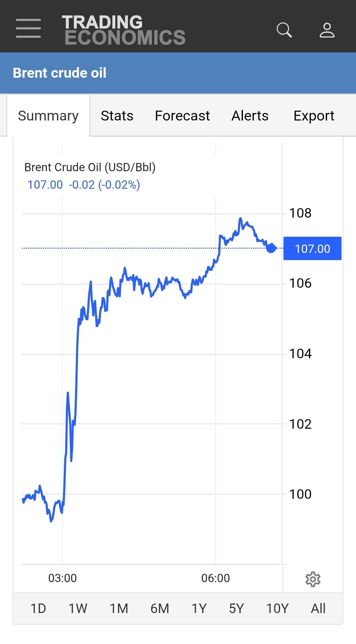
Task: Open the Stats tab
Action: (x=117, y=116)
